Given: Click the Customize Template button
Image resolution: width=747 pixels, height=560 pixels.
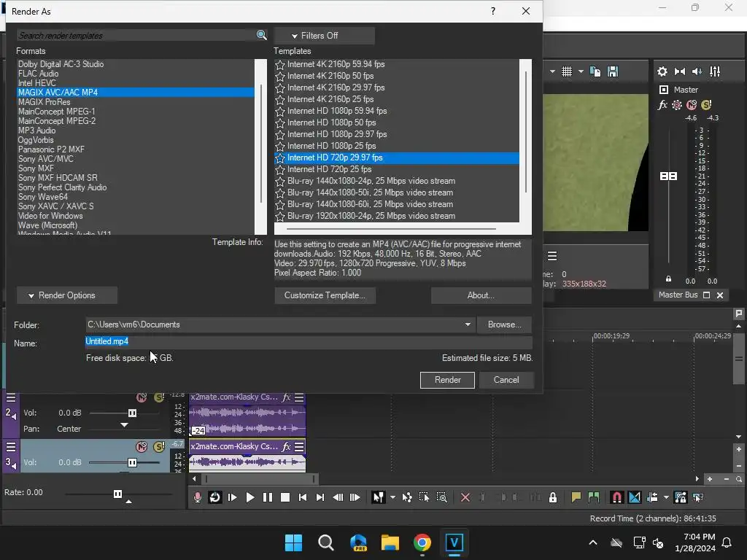Looking at the screenshot, I should (325, 295).
